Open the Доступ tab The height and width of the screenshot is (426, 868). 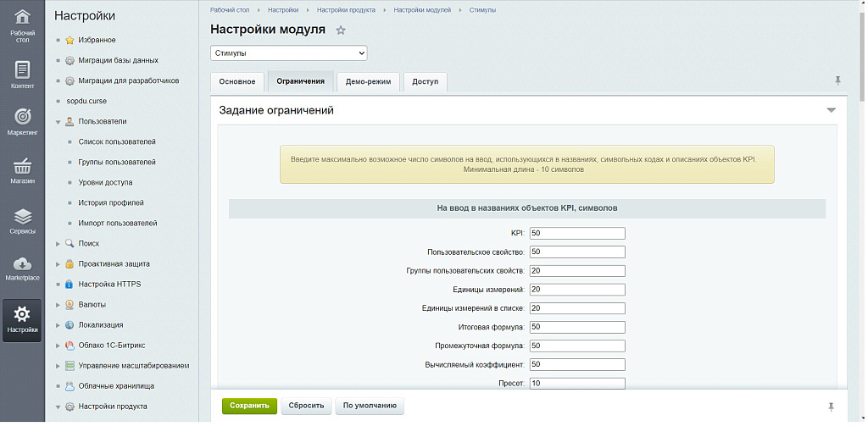pos(425,82)
